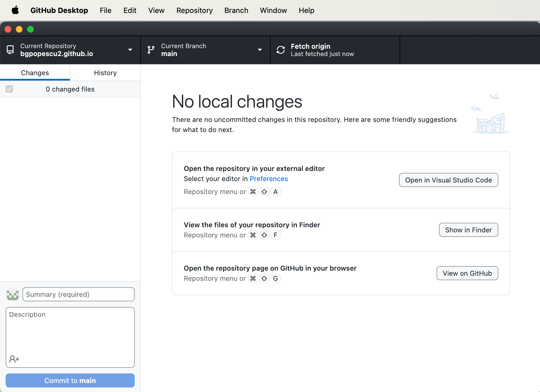Expand the Current Repository dropdown arrow
The image size is (540, 392).
tap(130, 50)
